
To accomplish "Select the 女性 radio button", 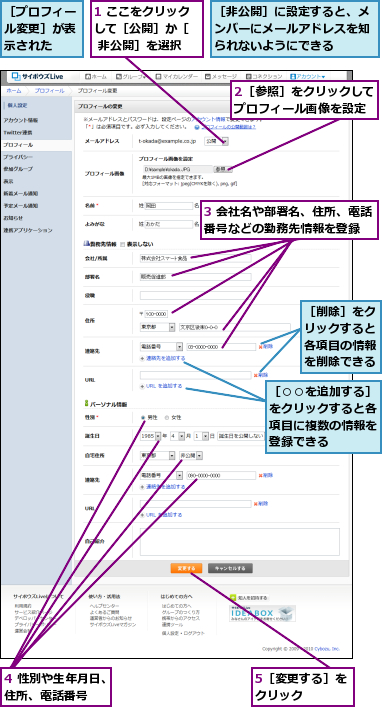I will [x=167, y=418].
